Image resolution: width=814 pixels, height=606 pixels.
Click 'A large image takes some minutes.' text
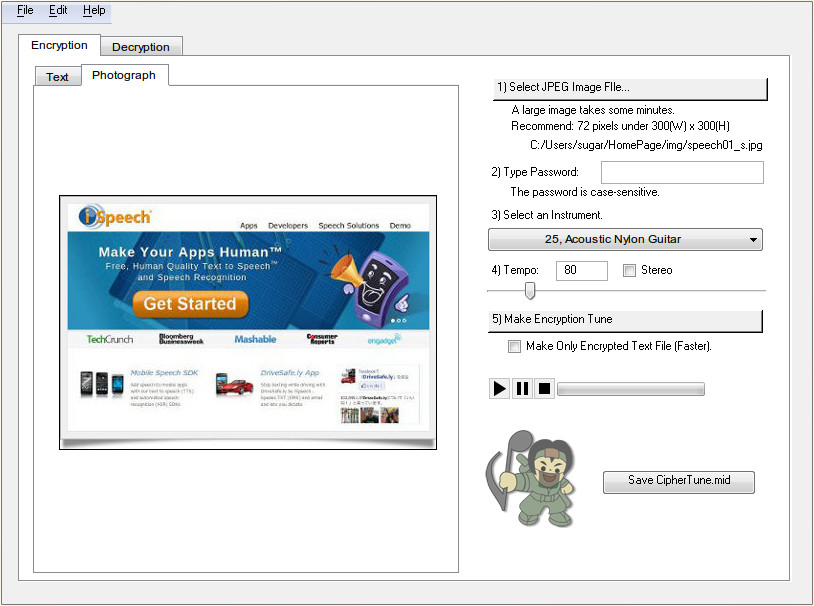[x=592, y=110]
